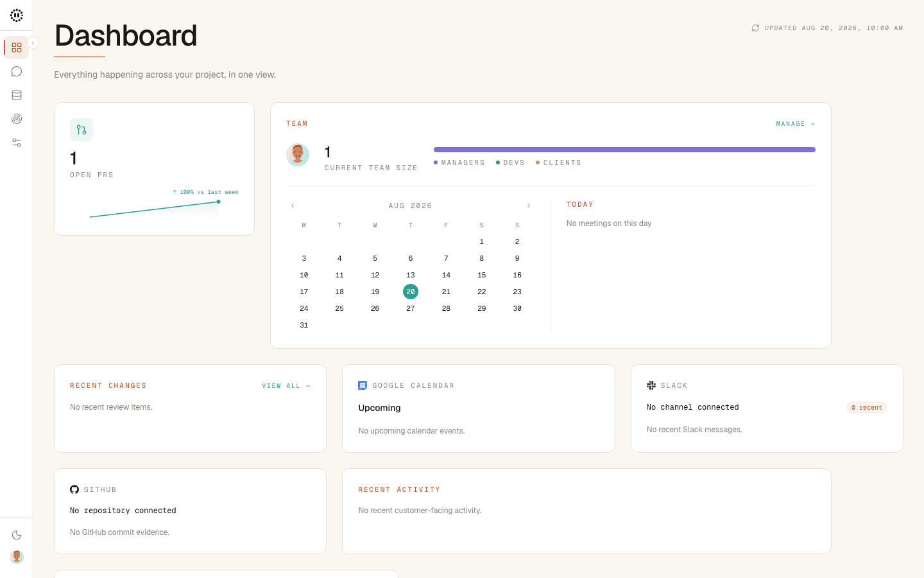Click the Open PRs label
The width and height of the screenshot is (924, 578).
pos(92,175)
